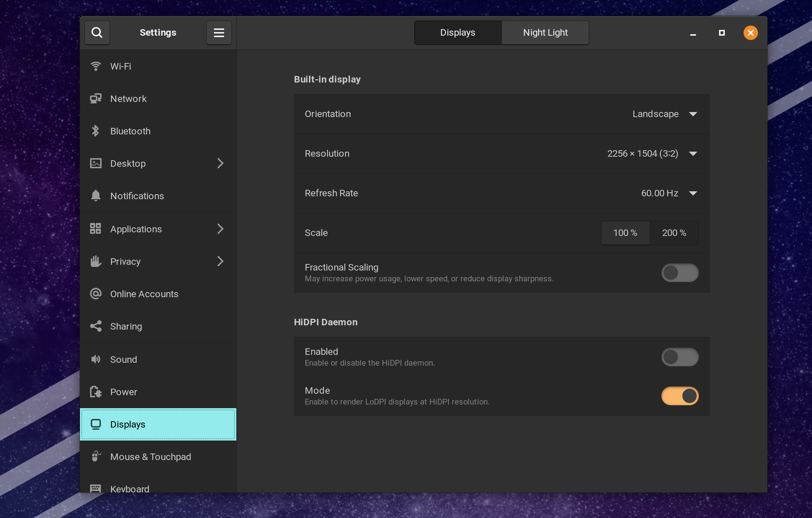Select the Bluetooth sidebar icon
The height and width of the screenshot is (518, 812).
(95, 131)
